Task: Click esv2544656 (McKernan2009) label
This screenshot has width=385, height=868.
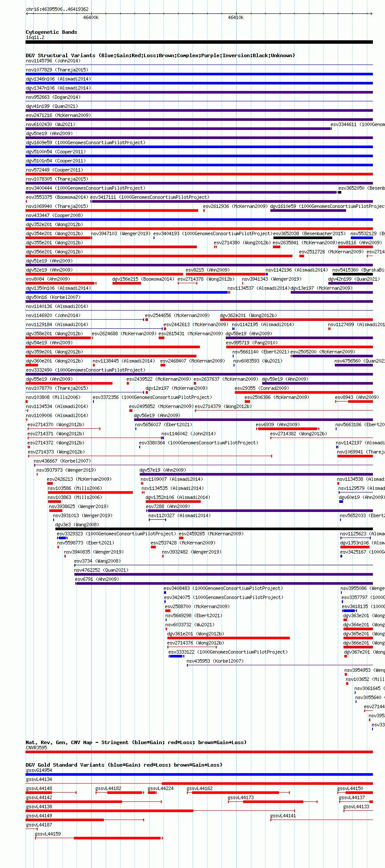Action: [x=177, y=315]
